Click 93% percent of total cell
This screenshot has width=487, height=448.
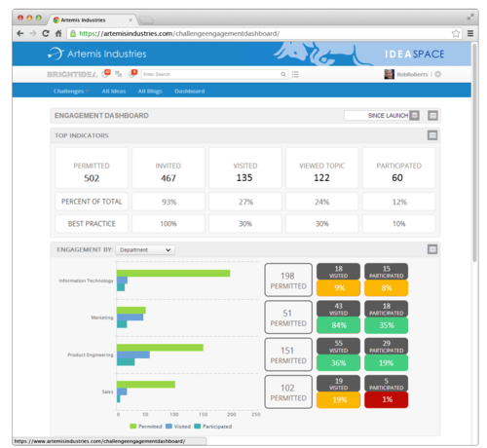click(x=169, y=202)
